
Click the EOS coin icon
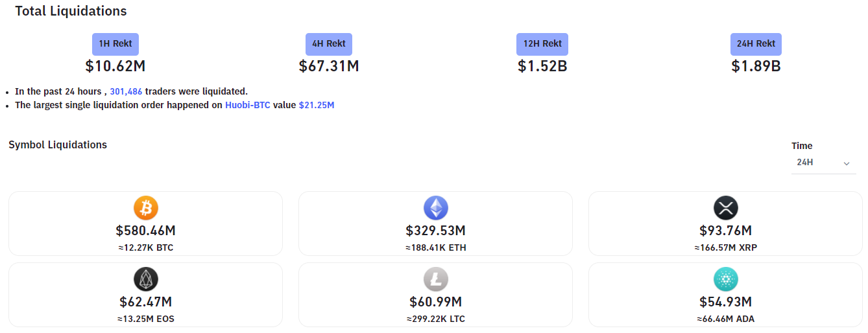146,279
